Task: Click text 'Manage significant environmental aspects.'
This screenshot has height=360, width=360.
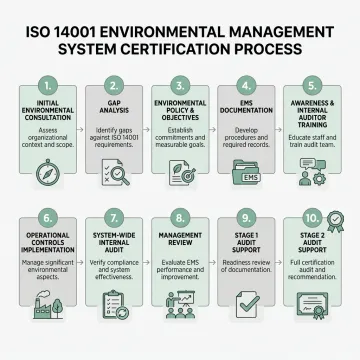Action: 48,270
